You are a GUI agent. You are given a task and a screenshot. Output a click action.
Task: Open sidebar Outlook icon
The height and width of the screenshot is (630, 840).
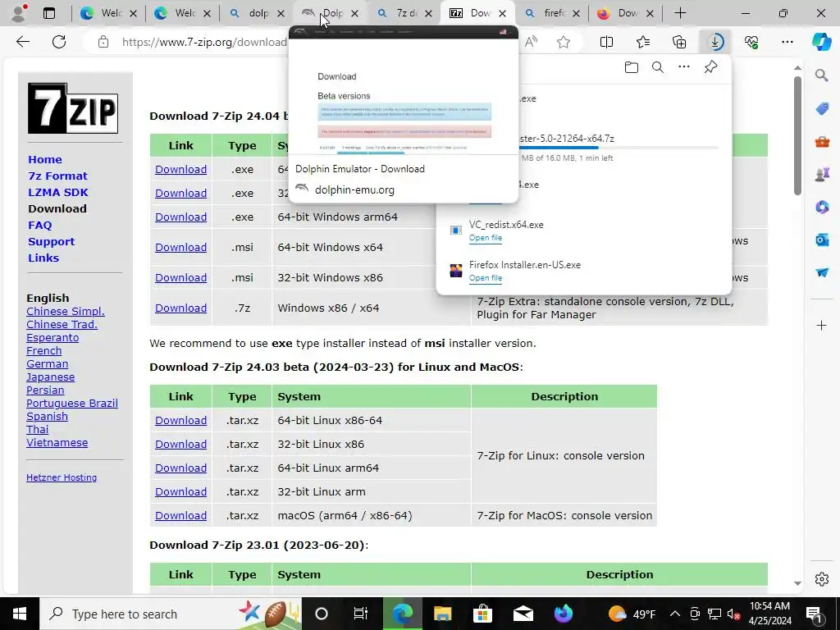point(822,240)
